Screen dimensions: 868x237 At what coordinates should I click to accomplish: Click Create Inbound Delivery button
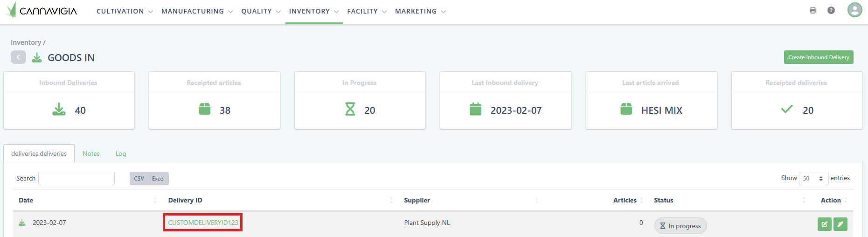[x=819, y=57]
